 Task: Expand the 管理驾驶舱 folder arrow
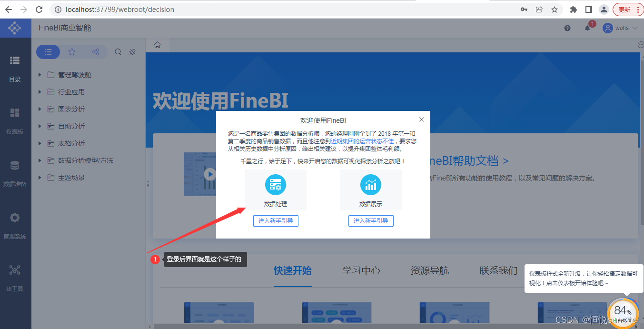tap(40, 75)
